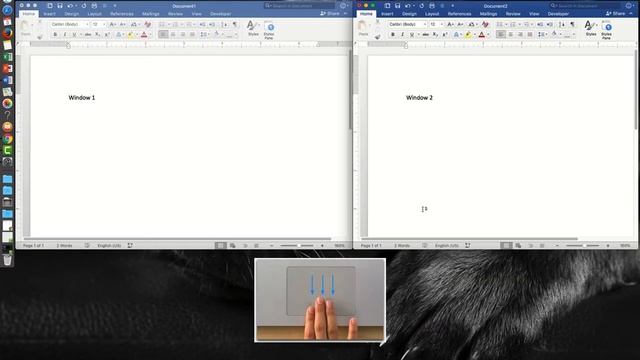Toggle Show/Hide paragraph marks in Document2
Viewport: 640px width, 360px height.
click(572, 24)
